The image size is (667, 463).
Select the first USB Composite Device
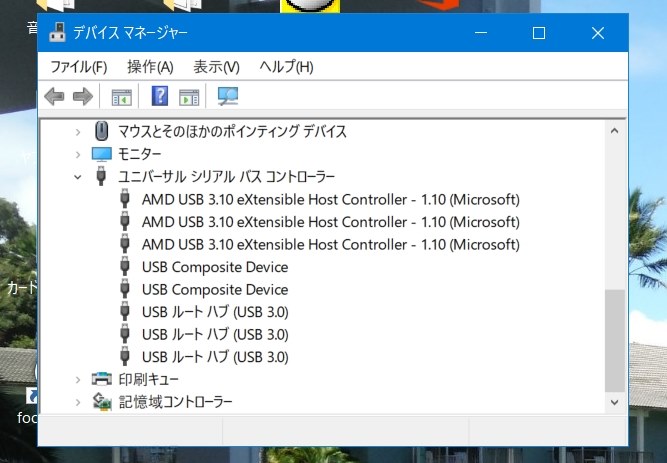click(215, 267)
